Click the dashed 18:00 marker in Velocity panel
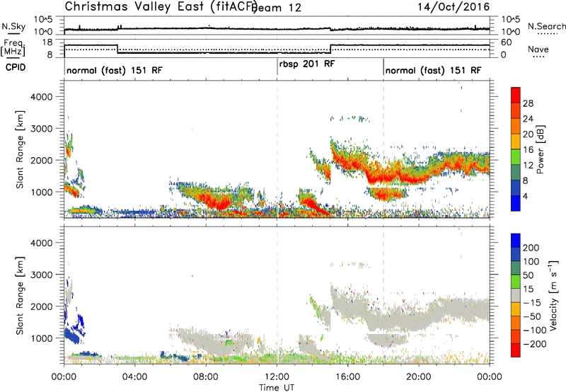Viewport: 566px width, 392px height. [x=383, y=295]
